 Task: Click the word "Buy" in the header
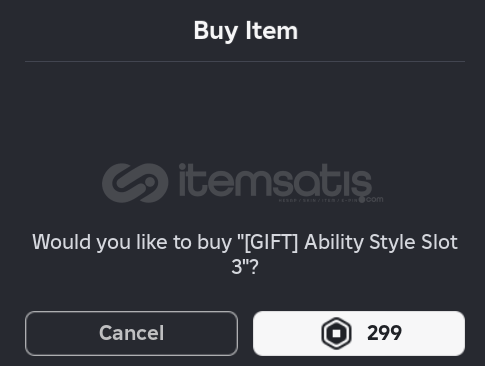[x=216, y=32]
